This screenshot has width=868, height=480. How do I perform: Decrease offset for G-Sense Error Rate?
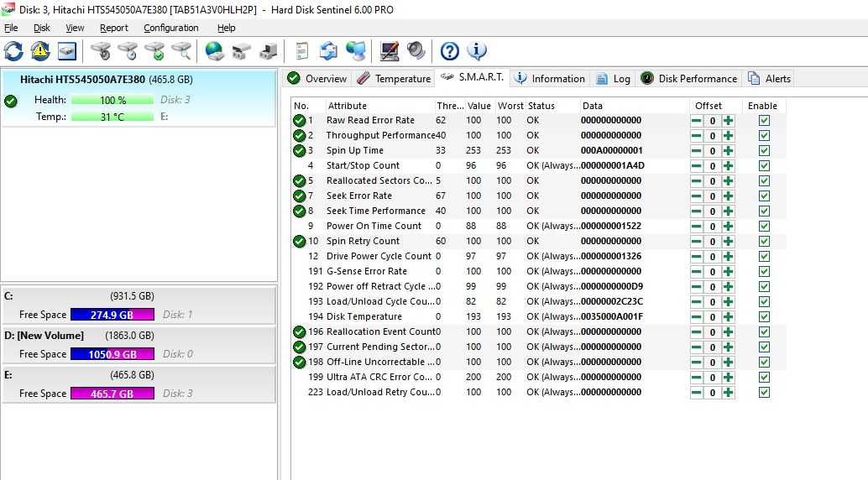[697, 271]
